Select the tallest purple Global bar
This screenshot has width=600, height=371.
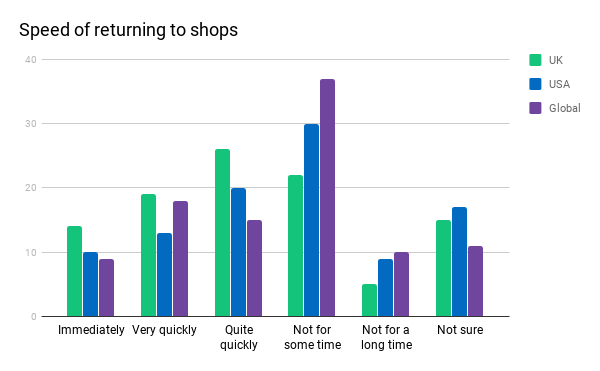pyautogui.click(x=328, y=198)
